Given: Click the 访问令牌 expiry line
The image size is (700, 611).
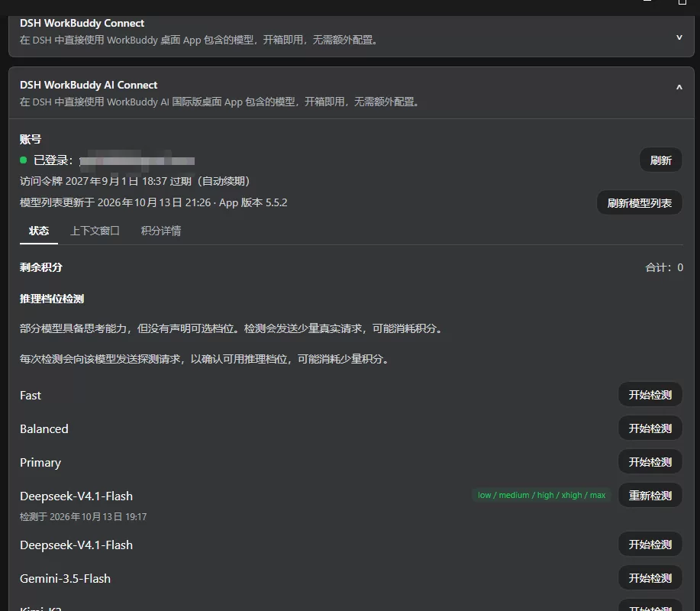Looking at the screenshot, I should (x=135, y=181).
